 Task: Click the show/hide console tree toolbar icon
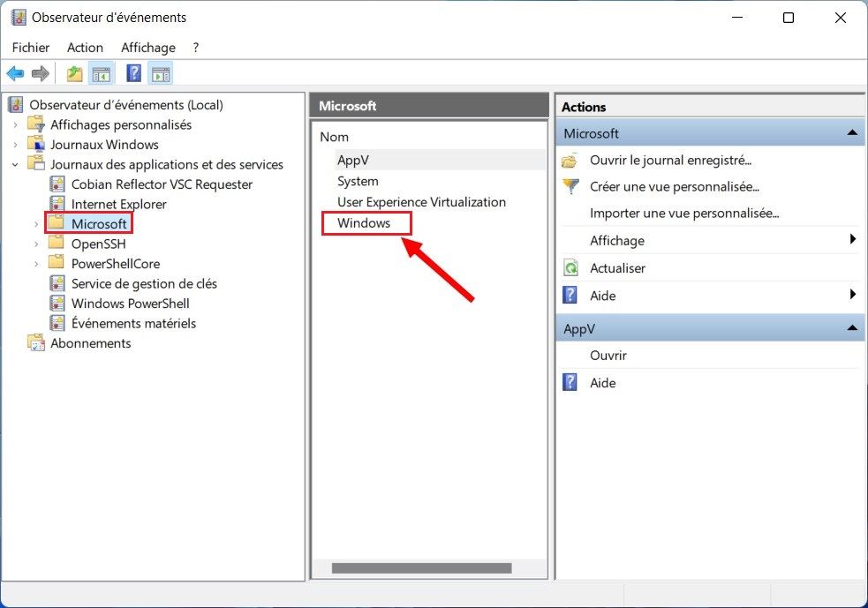coord(102,73)
